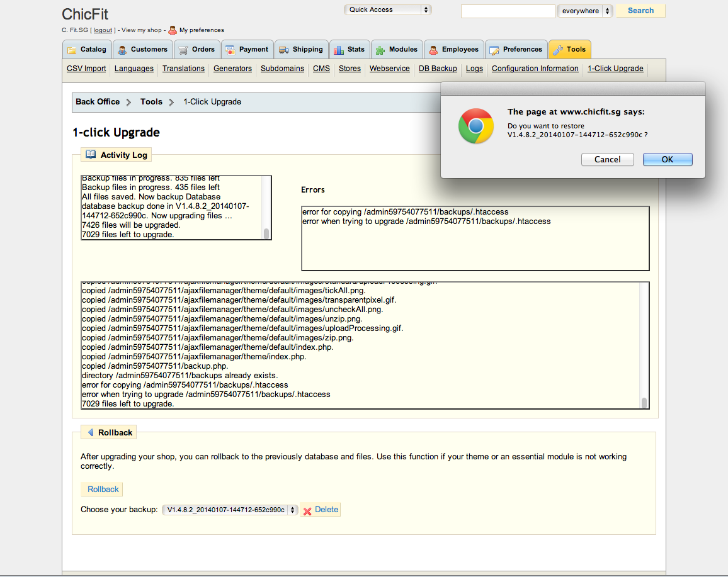Open the Shipping tab
728x577 pixels.
(x=302, y=49)
